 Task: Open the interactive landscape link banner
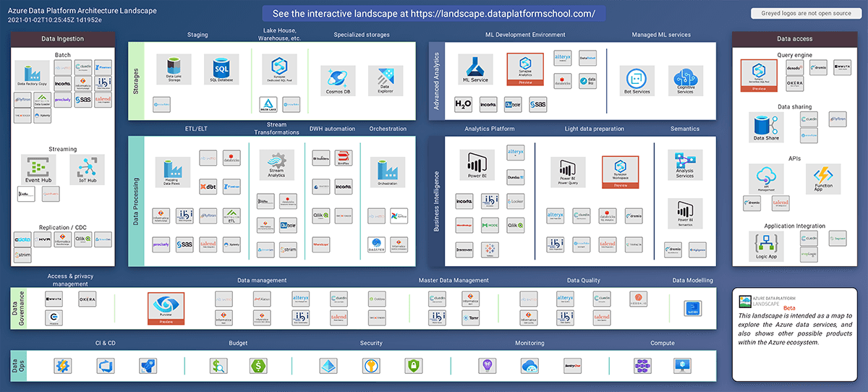tap(433, 14)
